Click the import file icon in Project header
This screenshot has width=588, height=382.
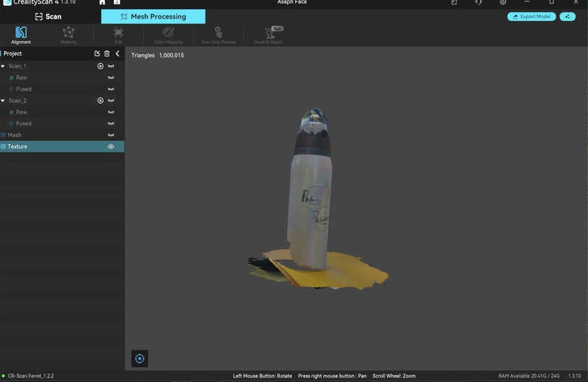(97, 53)
